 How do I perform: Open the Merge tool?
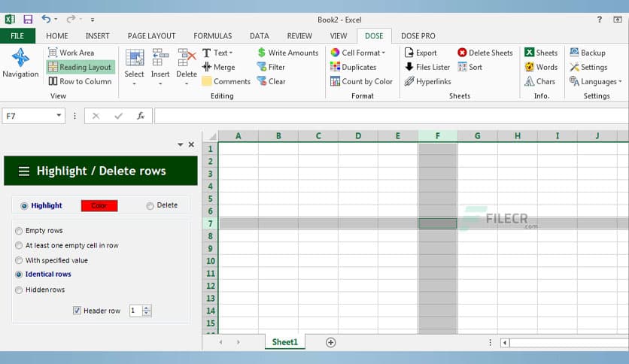pos(219,67)
